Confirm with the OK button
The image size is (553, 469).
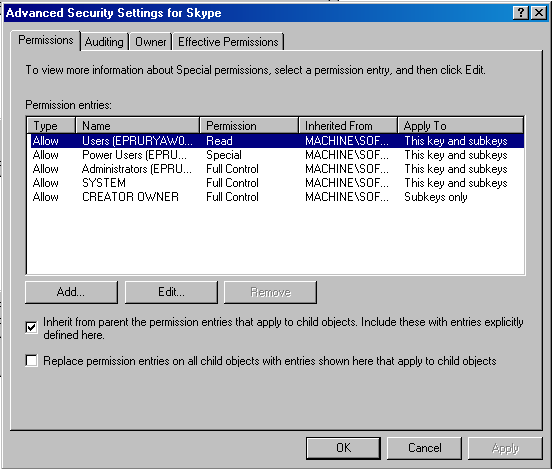click(x=343, y=448)
